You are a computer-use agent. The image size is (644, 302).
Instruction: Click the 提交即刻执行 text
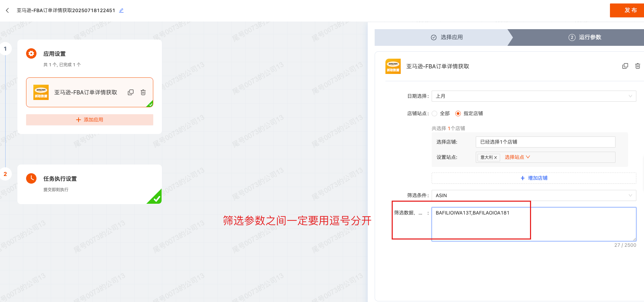point(56,190)
